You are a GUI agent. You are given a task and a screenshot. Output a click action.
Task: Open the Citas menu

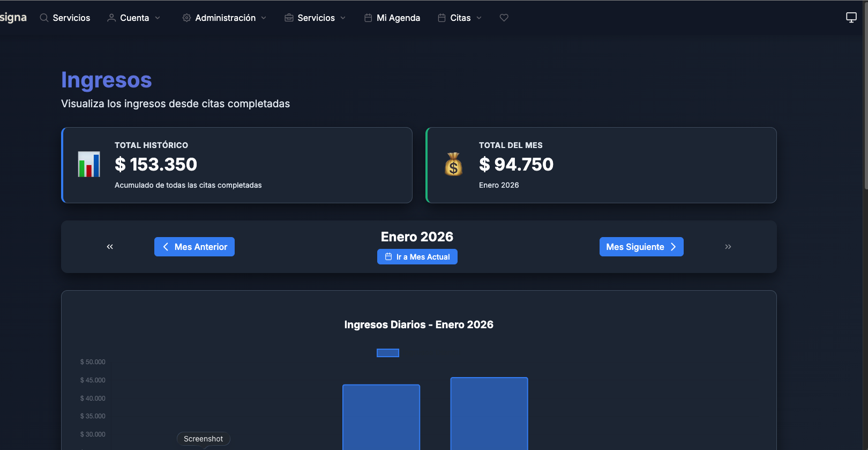coord(460,18)
